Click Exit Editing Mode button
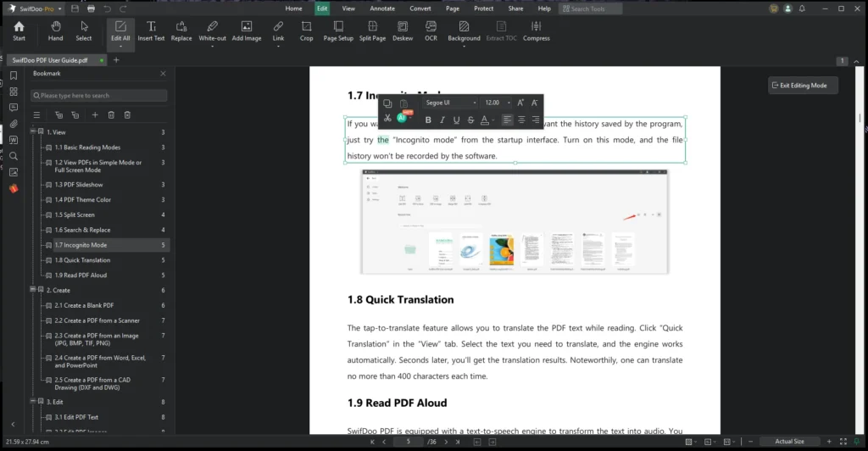Screen dimensions: 868x451 pyautogui.click(x=803, y=86)
